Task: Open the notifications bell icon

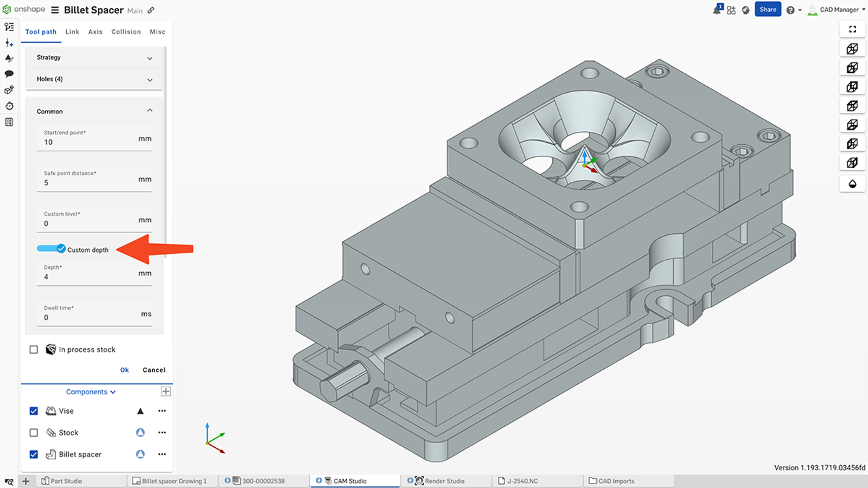Action: tap(716, 9)
